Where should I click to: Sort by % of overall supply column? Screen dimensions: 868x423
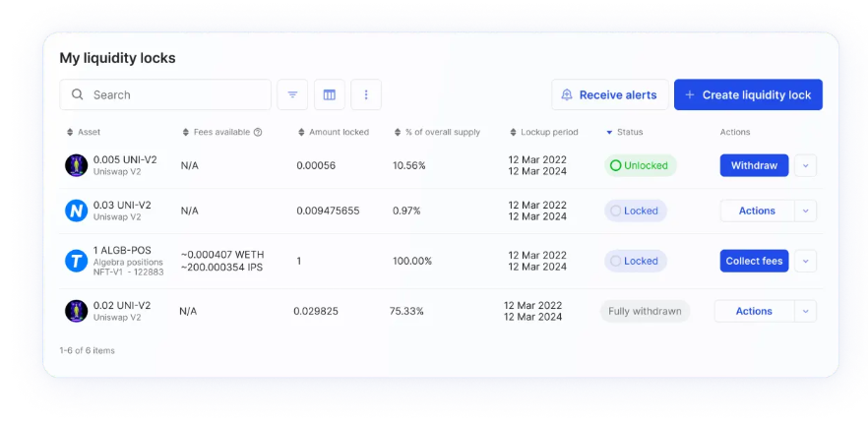pos(437,133)
